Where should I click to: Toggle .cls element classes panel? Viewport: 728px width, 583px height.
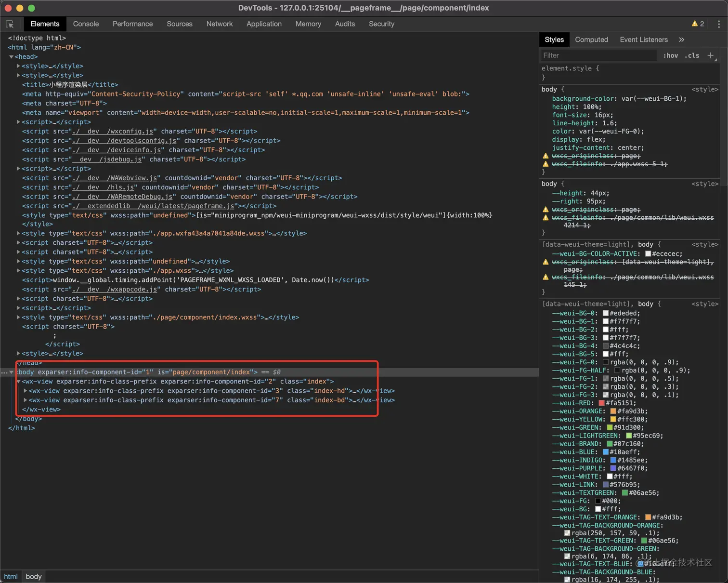692,55
